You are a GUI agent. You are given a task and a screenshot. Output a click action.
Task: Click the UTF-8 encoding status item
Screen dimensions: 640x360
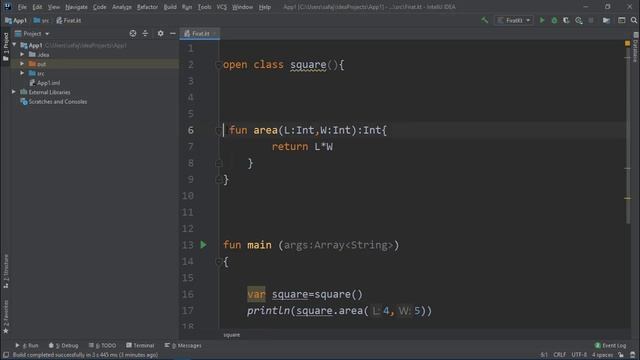[579, 355]
